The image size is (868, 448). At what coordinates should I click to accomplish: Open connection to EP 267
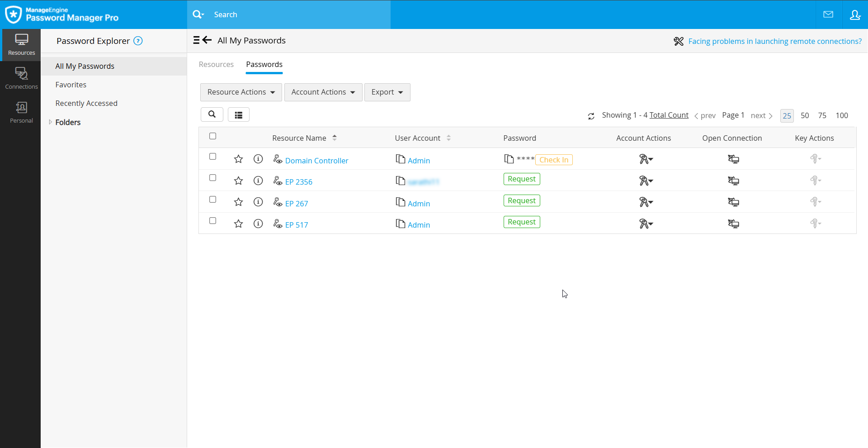coord(733,202)
